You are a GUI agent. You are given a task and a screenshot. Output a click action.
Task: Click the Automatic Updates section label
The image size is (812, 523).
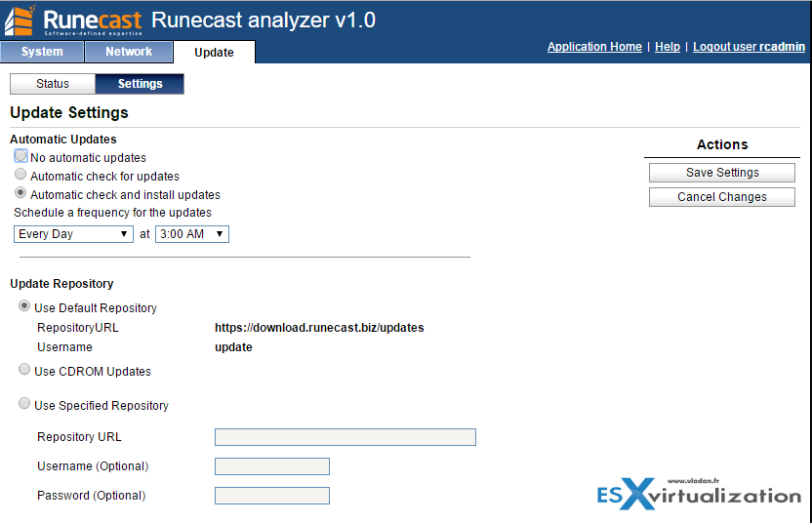pos(63,140)
